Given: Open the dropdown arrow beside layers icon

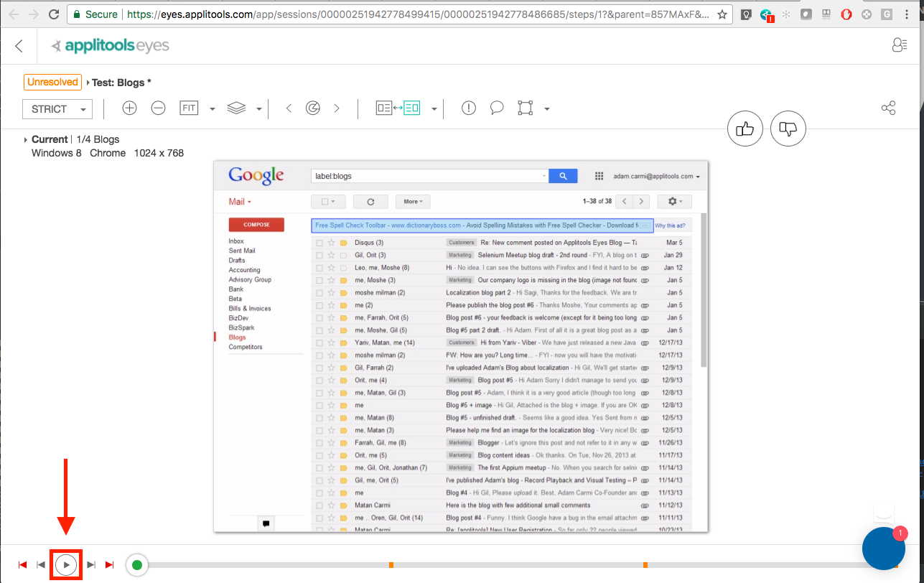Looking at the screenshot, I should pyautogui.click(x=259, y=109).
